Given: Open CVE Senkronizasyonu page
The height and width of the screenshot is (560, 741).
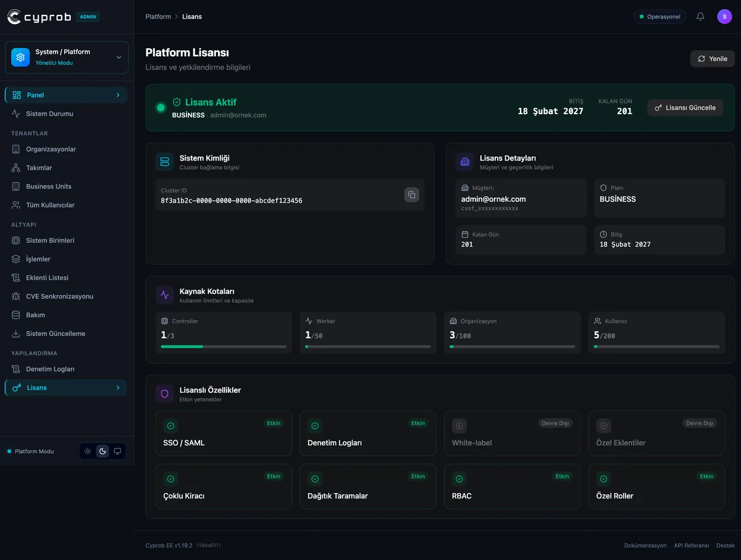Looking at the screenshot, I should pyautogui.click(x=67, y=296).
